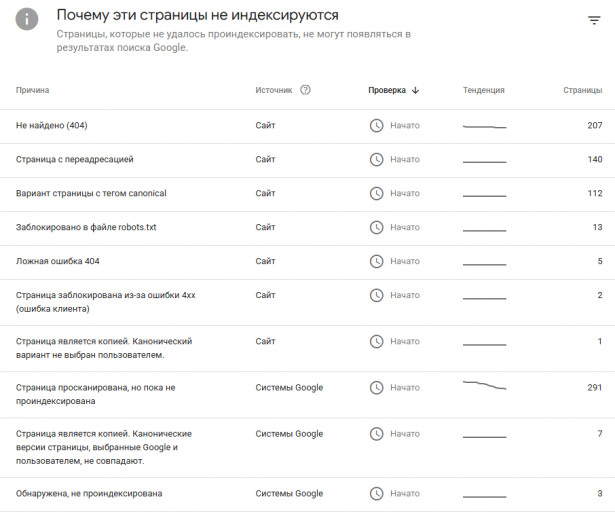This screenshot has width=615, height=512.
Task: Click clock icon in Ложная ошибка 404 row
Action: tap(377, 261)
